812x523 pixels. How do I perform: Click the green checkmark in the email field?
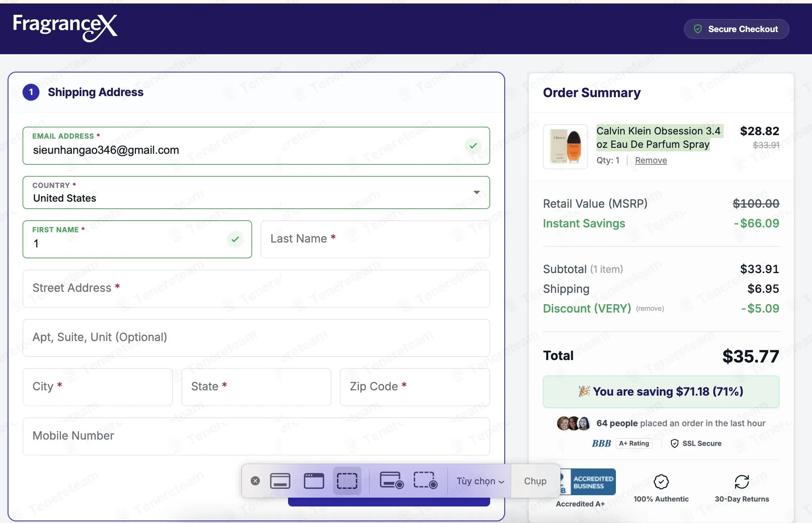(473, 145)
